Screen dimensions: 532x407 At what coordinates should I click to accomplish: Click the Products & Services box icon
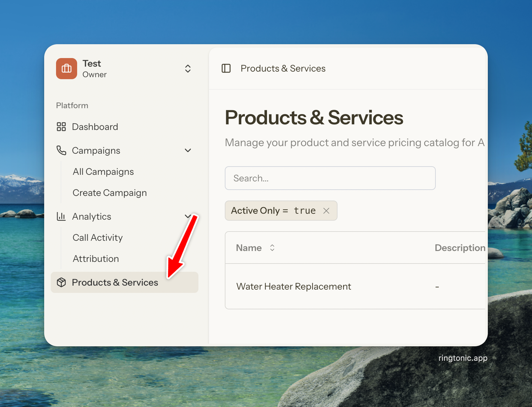(61, 282)
